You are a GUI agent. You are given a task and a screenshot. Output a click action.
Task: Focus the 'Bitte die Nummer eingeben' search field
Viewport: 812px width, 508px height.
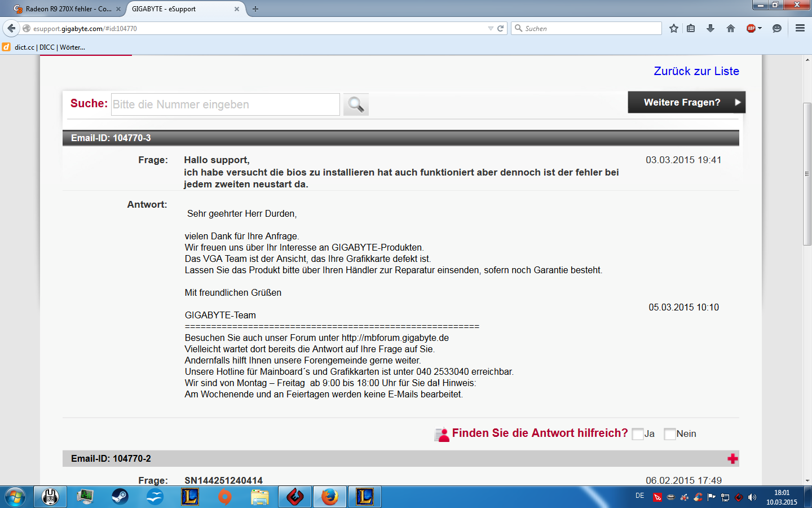[x=226, y=104]
